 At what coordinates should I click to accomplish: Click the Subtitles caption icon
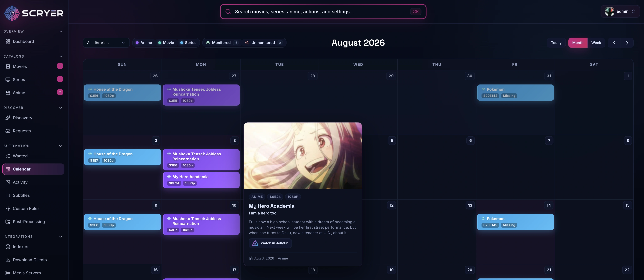point(8,196)
